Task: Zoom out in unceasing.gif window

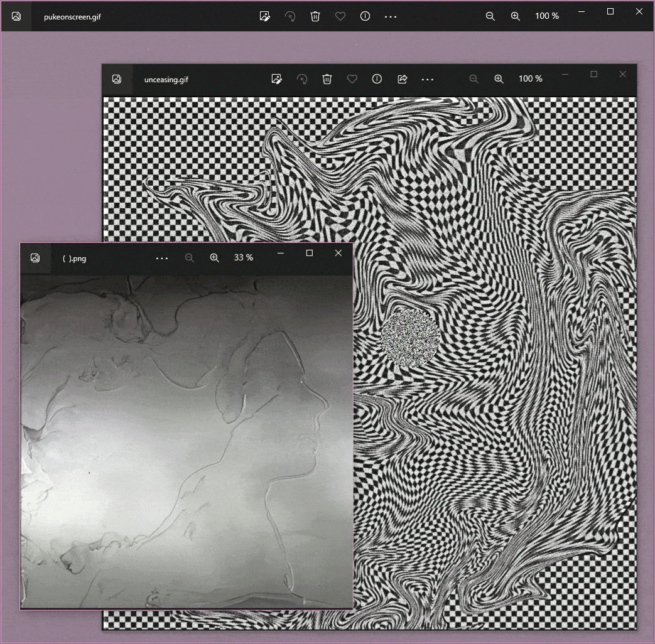Action: tap(474, 79)
